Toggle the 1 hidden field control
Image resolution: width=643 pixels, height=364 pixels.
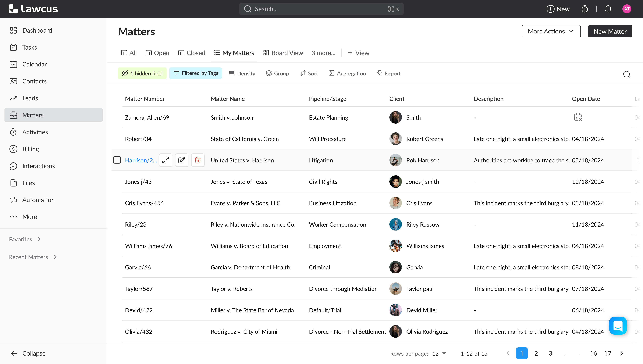[x=142, y=73]
